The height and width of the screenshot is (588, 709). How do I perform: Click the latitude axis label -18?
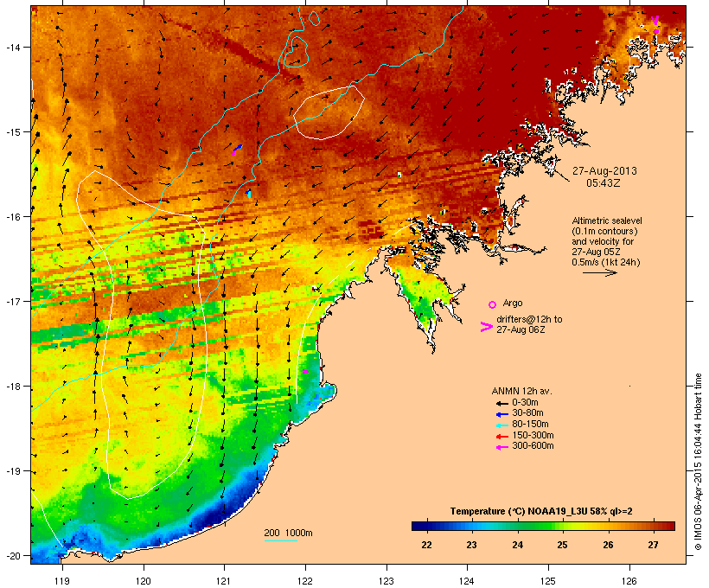(x=12, y=387)
